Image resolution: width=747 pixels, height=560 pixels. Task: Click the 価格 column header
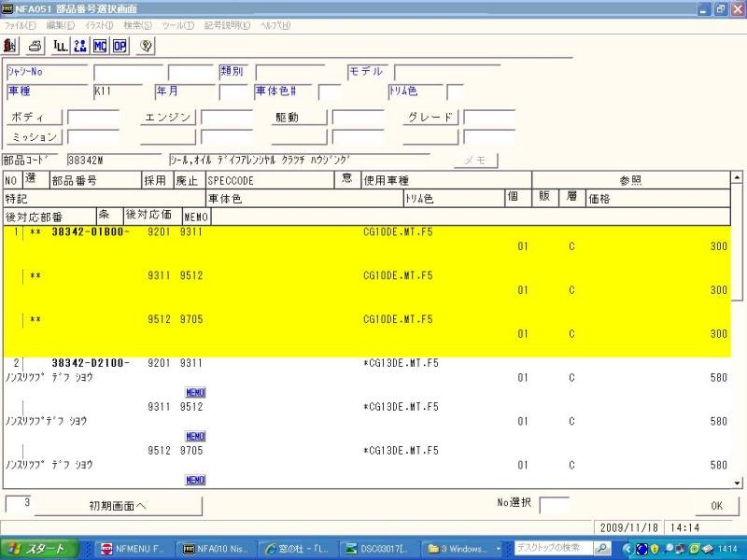658,199
